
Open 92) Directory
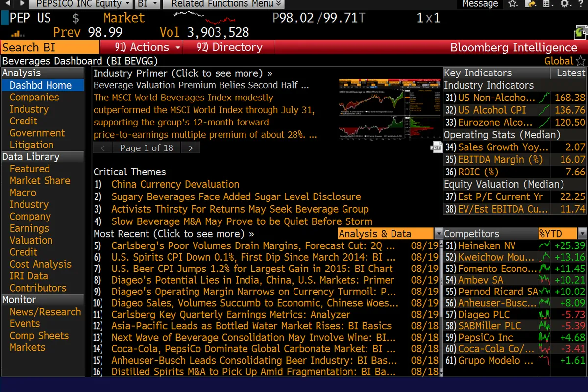coord(229,47)
